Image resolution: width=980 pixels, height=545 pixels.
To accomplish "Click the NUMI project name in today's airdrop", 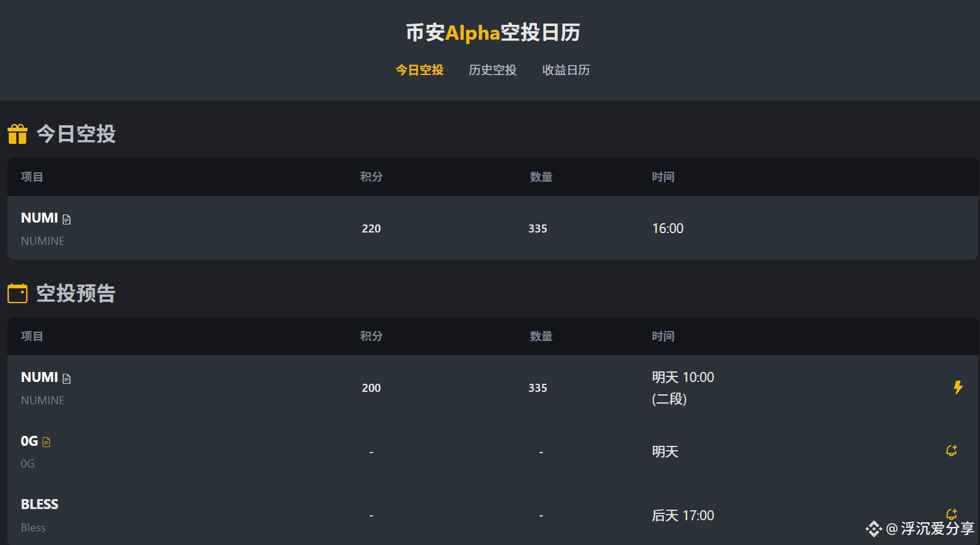I will coord(39,218).
